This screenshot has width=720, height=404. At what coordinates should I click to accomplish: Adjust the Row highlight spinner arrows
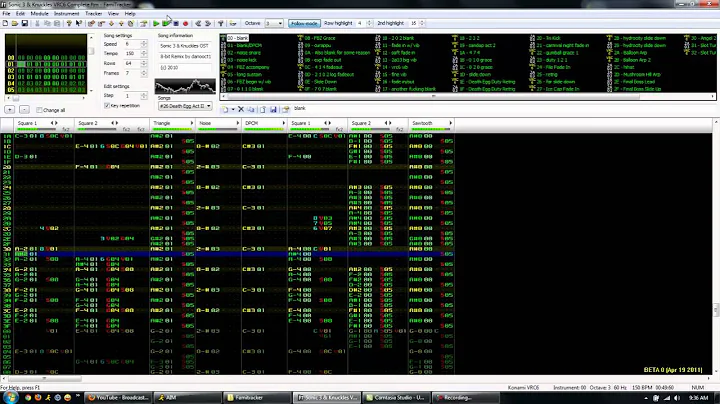(369, 23)
